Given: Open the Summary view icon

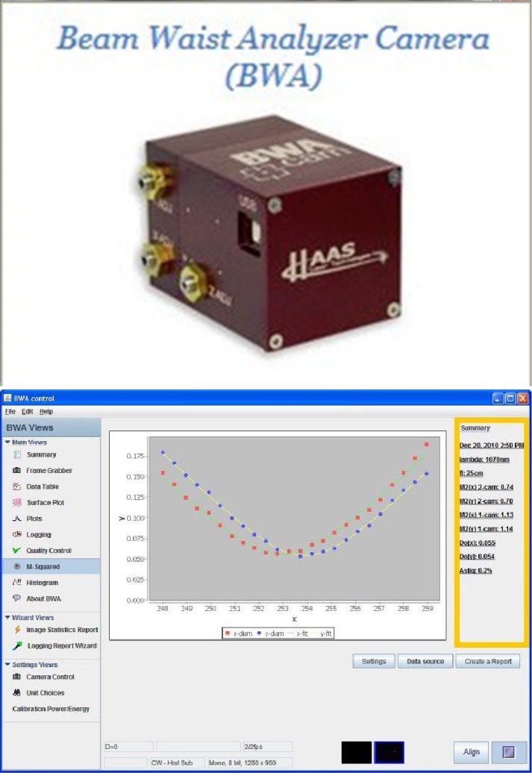Looking at the screenshot, I should pos(16,454).
